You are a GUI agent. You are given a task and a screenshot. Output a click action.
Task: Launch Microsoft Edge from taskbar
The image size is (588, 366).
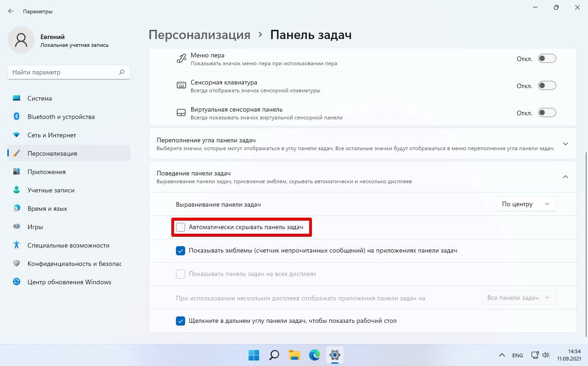pyautogui.click(x=315, y=355)
